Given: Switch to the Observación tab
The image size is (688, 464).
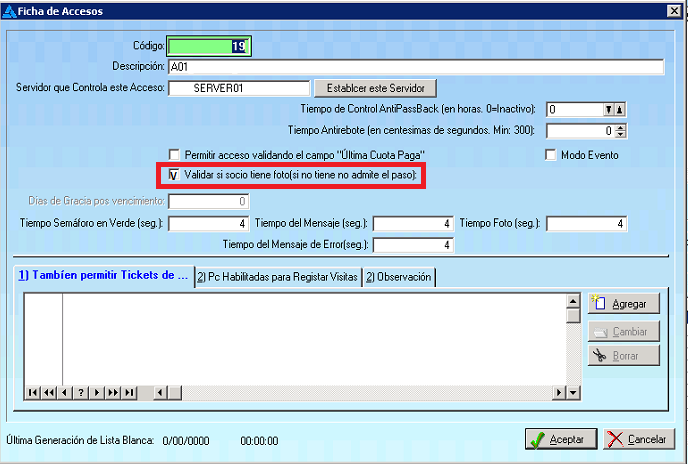Looking at the screenshot, I should (398, 277).
